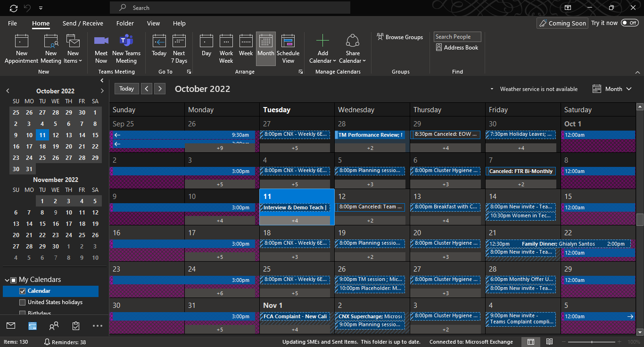Show the Next 7 Days
Viewport: 644px width, 347px height.
click(179, 49)
